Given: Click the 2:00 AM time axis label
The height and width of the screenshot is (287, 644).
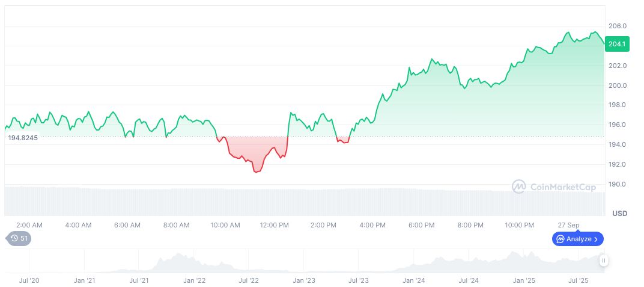Looking at the screenshot, I should [29, 225].
